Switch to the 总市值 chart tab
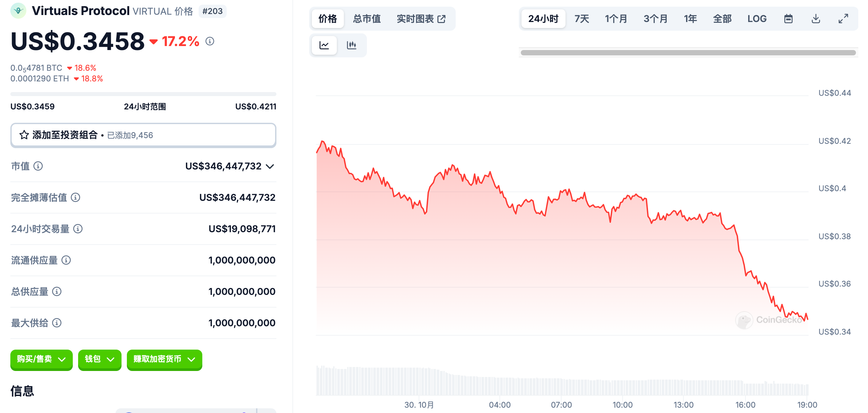 coord(367,19)
